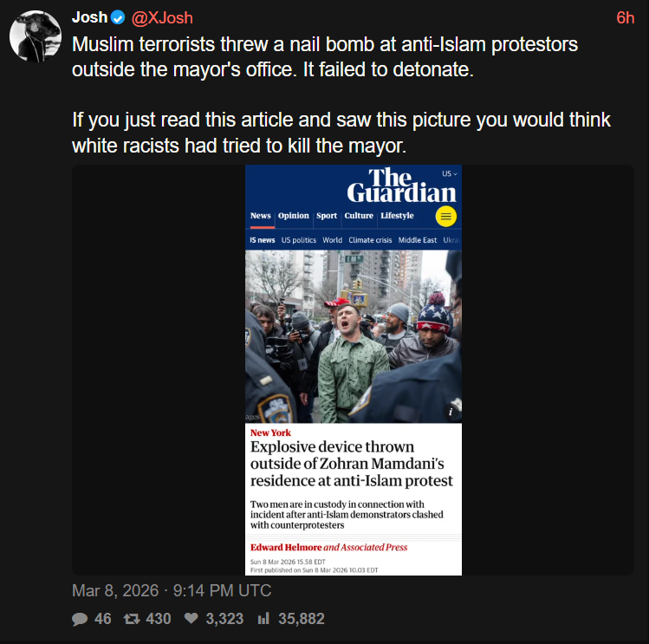Open the Climate crisis subsection link
The height and width of the screenshot is (644, 649).
pyautogui.click(x=370, y=240)
